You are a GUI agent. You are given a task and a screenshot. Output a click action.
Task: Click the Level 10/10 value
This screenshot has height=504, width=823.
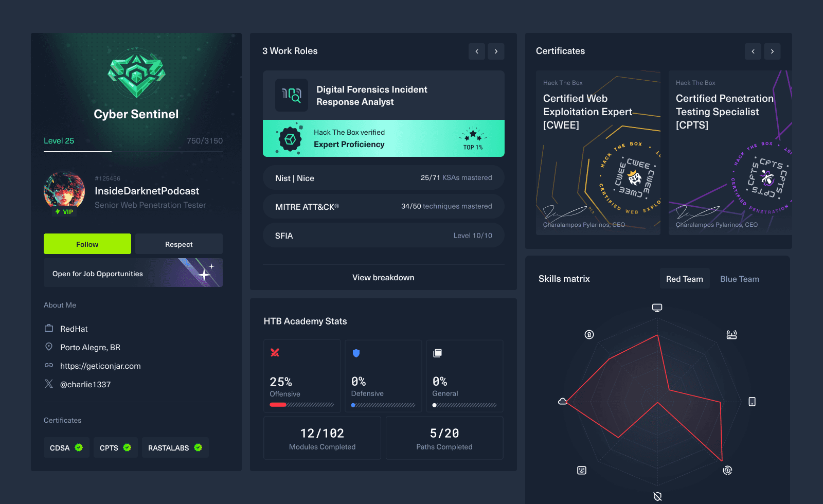coord(473,235)
